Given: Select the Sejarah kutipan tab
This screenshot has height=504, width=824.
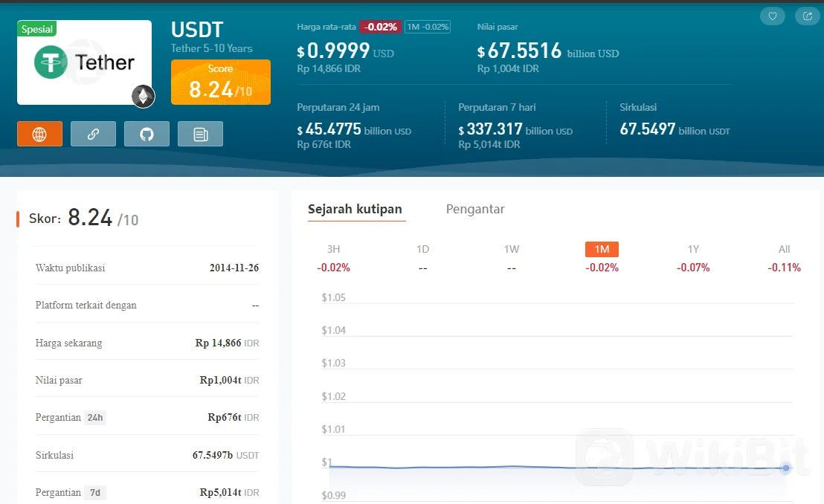Looking at the screenshot, I should point(355,209).
